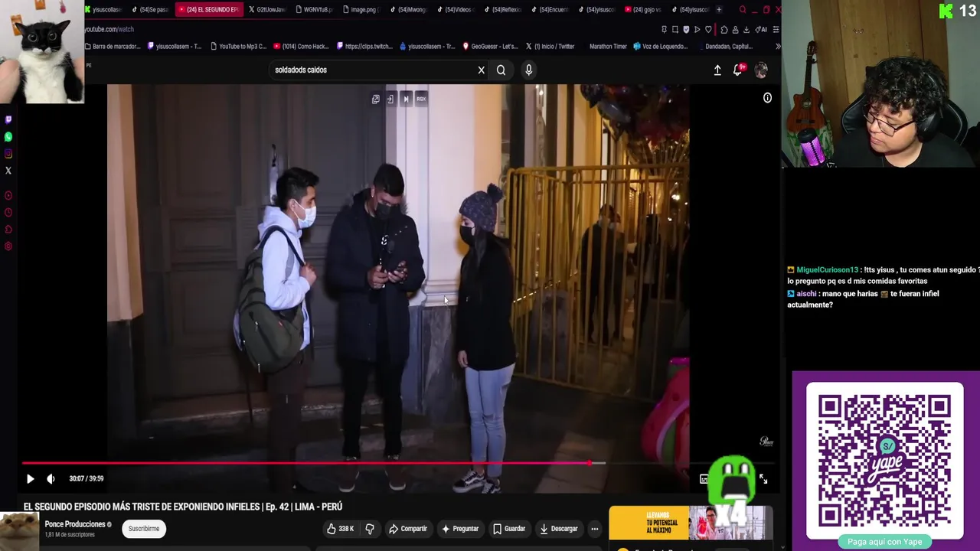
Task: Open the extensions puzzle icon
Action: 724,30
